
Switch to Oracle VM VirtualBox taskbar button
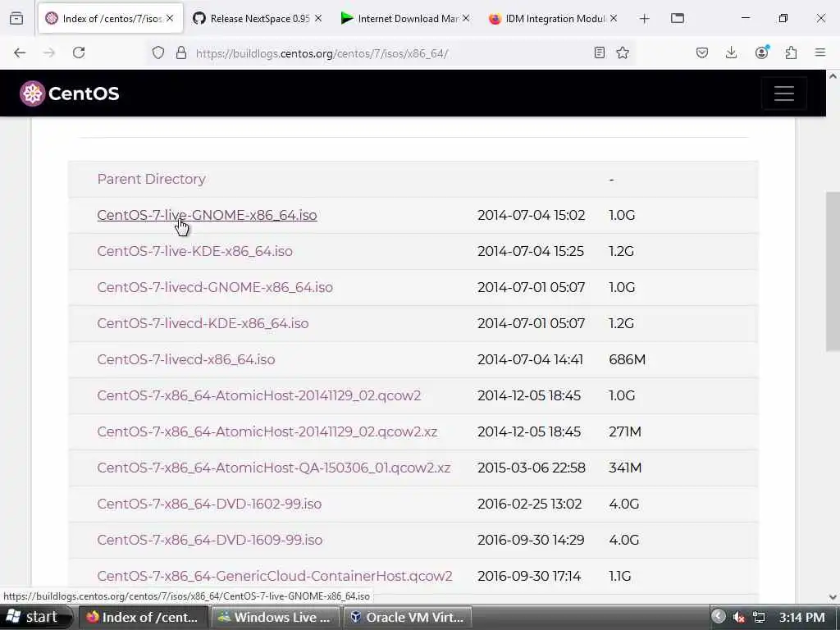click(407, 617)
